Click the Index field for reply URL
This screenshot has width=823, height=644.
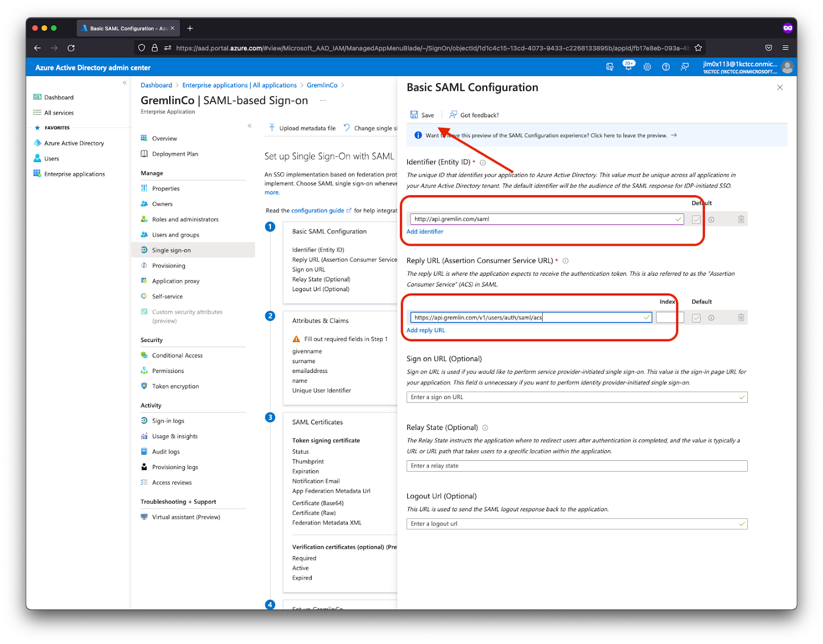click(670, 317)
